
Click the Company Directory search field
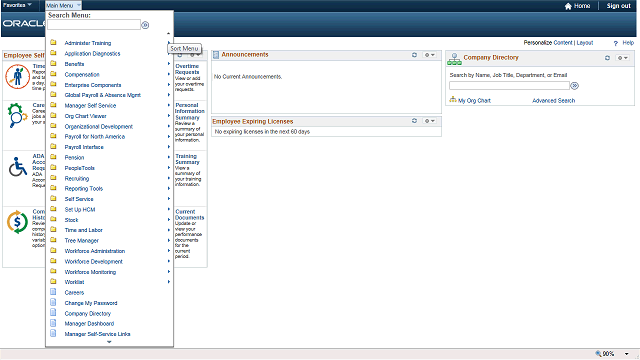[x=509, y=86]
